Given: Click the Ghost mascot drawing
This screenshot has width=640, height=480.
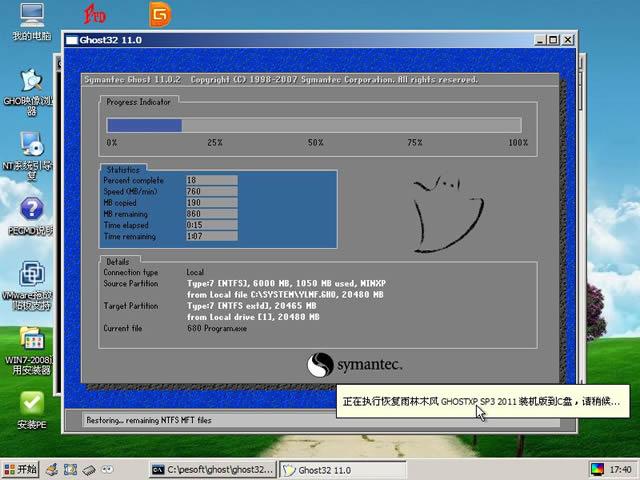Looking at the screenshot, I should click(448, 214).
